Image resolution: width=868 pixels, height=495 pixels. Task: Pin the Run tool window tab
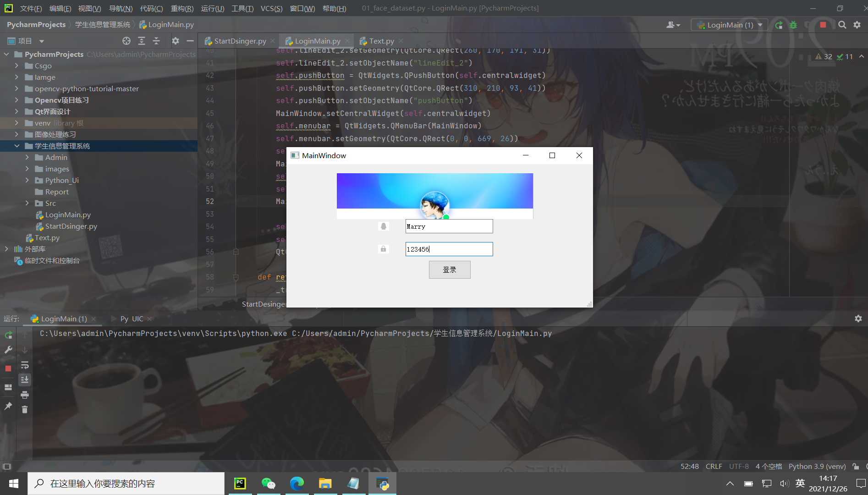(8, 406)
